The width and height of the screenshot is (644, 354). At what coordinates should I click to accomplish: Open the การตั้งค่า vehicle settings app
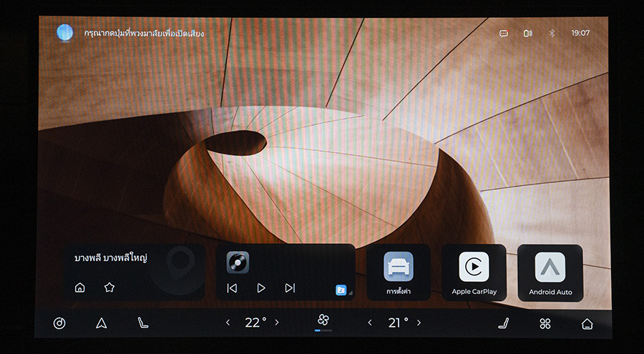pyautogui.click(x=399, y=272)
